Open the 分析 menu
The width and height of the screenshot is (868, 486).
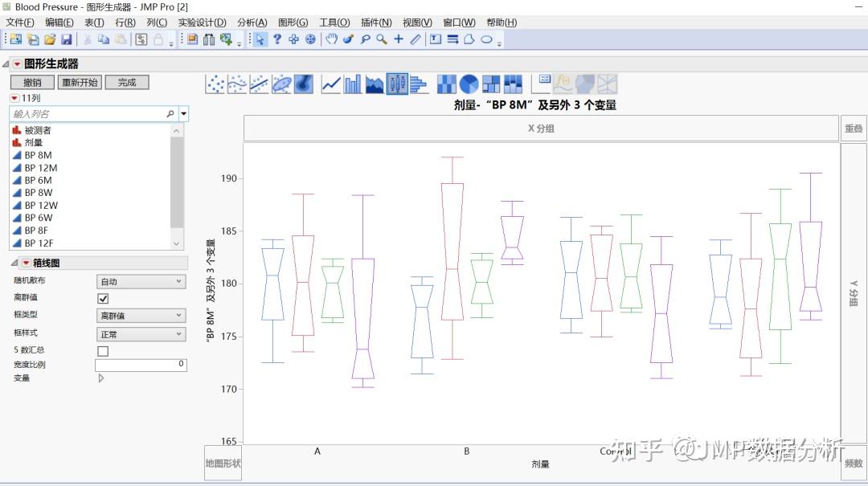pos(252,22)
